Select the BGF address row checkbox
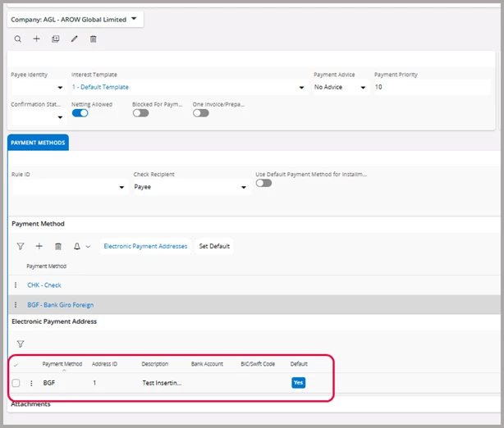504x428 pixels. [x=16, y=383]
